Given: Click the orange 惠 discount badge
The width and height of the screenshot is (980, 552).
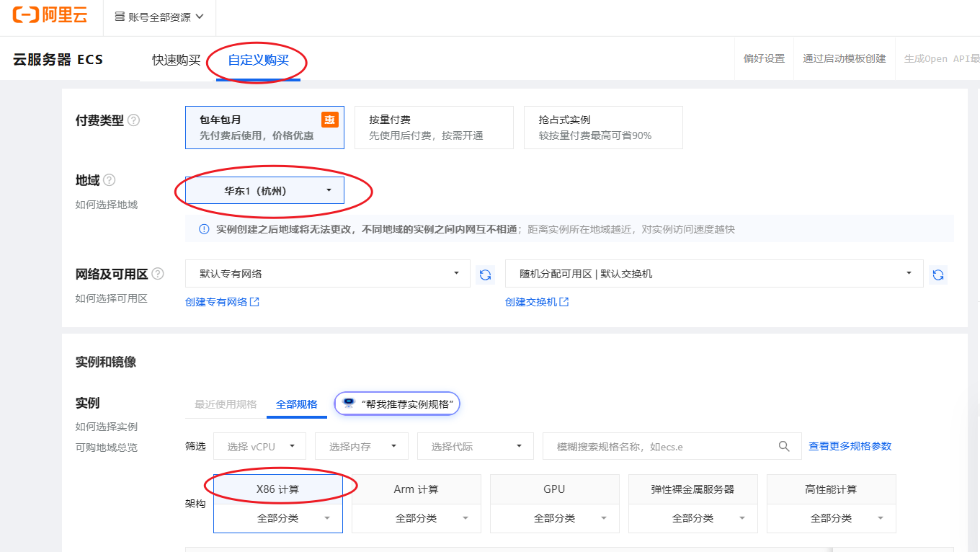Looking at the screenshot, I should [x=330, y=120].
